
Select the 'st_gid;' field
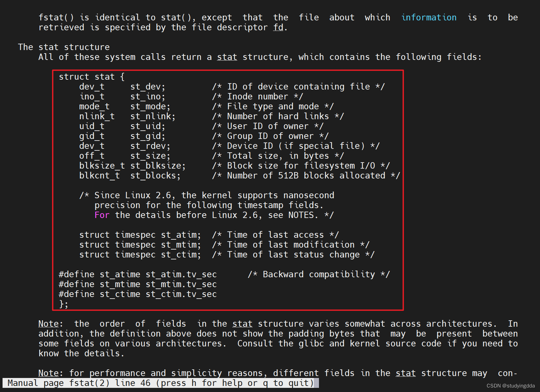point(148,136)
